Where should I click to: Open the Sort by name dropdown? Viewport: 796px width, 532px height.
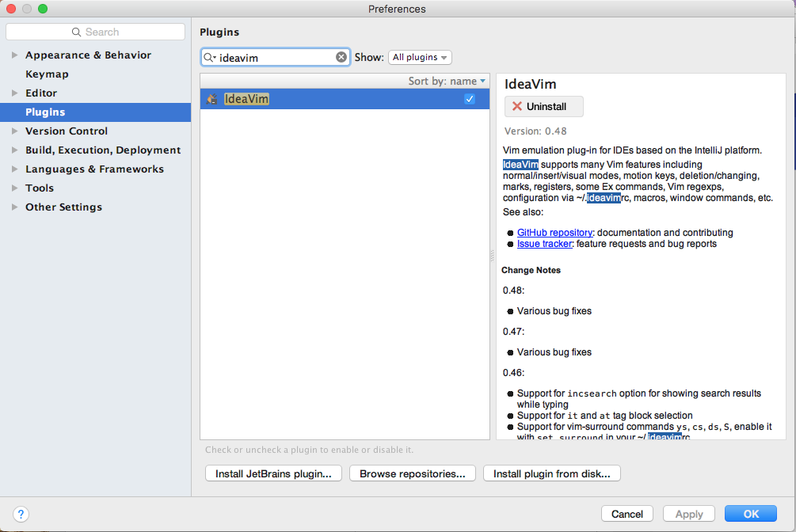(447, 82)
